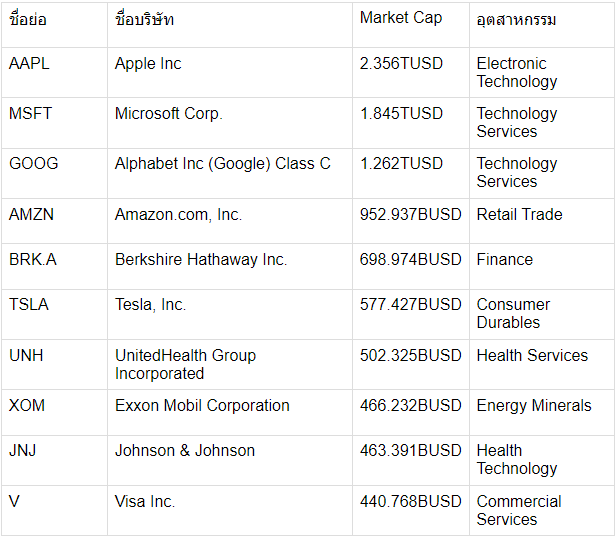Image resolution: width=616 pixels, height=536 pixels.
Task: Select the GOOG ticker cell
Action: (x=33, y=164)
